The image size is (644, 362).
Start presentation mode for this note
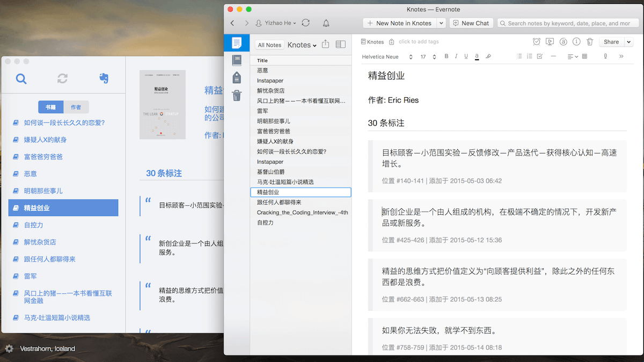550,42
